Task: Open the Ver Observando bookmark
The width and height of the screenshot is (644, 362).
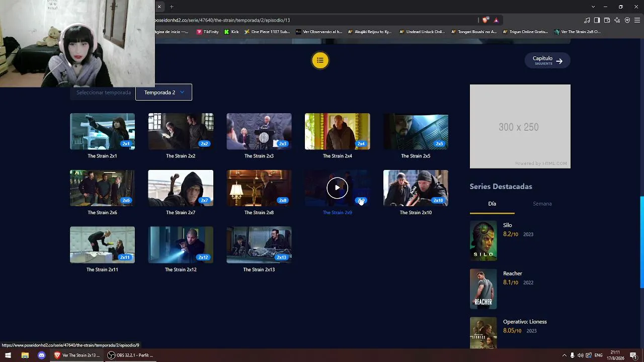Action: click(319, 32)
